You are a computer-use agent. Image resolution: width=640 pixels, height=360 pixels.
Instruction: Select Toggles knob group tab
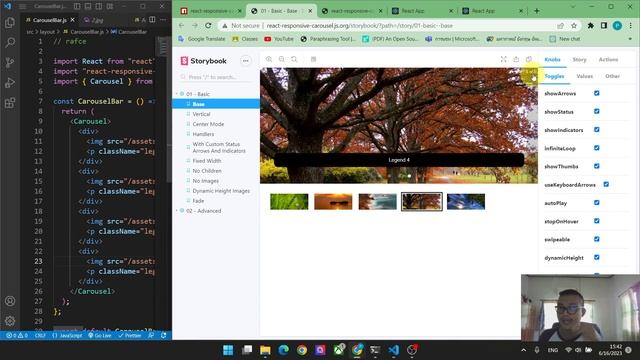[x=554, y=76]
